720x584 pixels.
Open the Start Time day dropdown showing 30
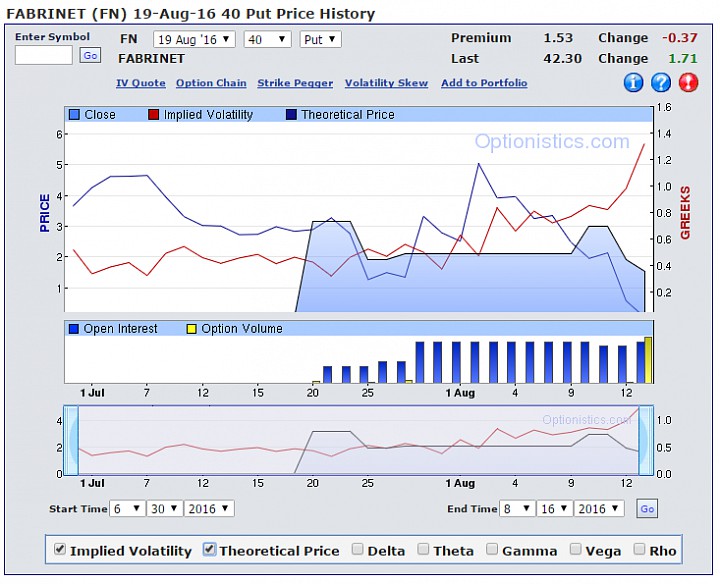[164, 509]
